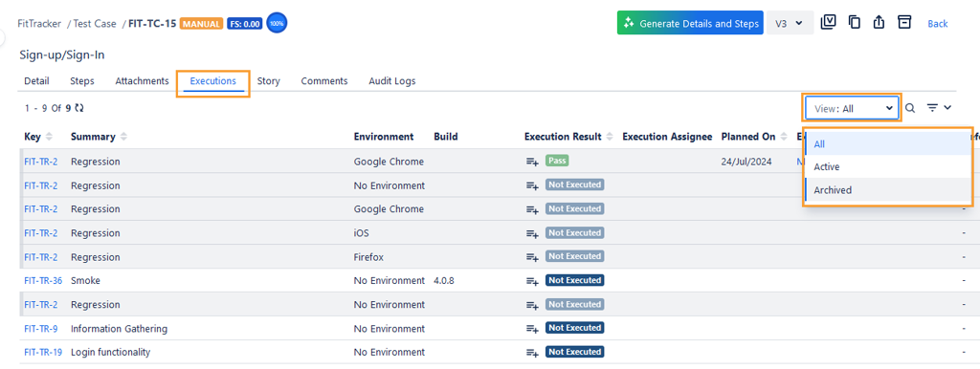Screen dimensions: 980x369
Task: Click add-result icon in Login functionality row
Action: (x=532, y=352)
